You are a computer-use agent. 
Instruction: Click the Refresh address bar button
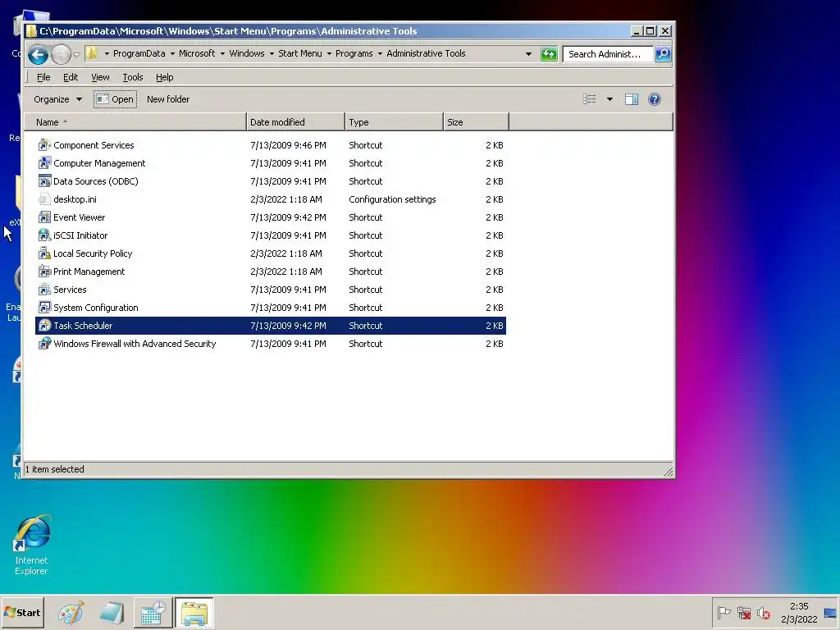[549, 54]
